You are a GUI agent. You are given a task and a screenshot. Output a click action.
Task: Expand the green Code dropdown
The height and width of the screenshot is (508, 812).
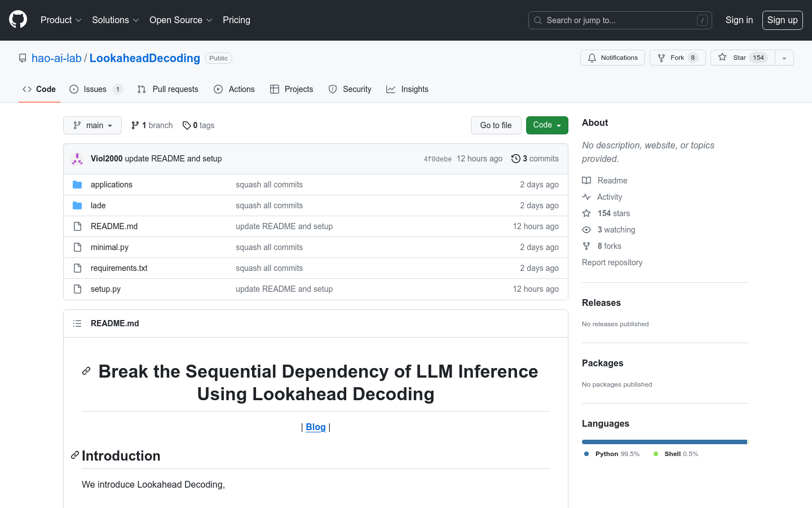546,125
